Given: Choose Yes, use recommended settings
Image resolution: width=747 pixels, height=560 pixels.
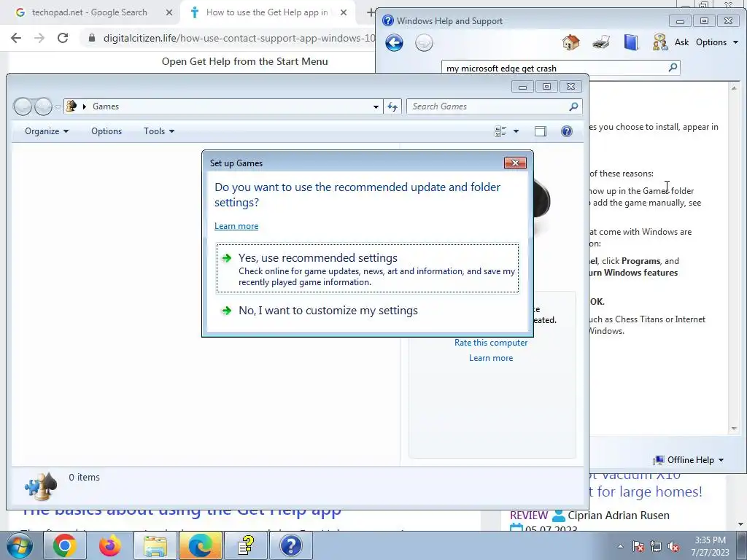Looking at the screenshot, I should pos(368,268).
